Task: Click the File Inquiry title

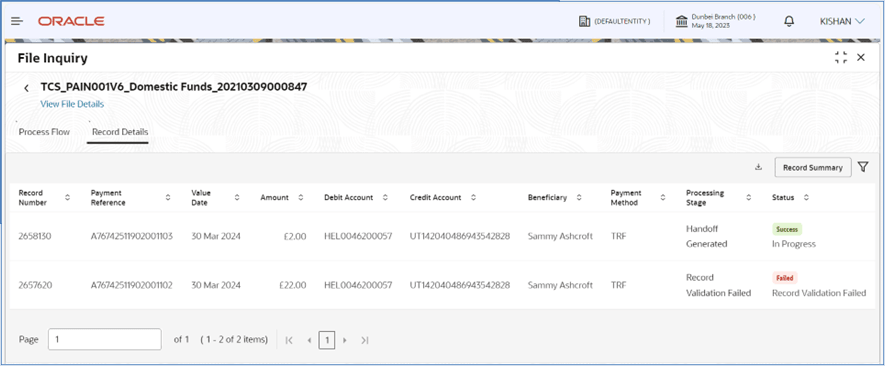Action: pyautogui.click(x=52, y=58)
